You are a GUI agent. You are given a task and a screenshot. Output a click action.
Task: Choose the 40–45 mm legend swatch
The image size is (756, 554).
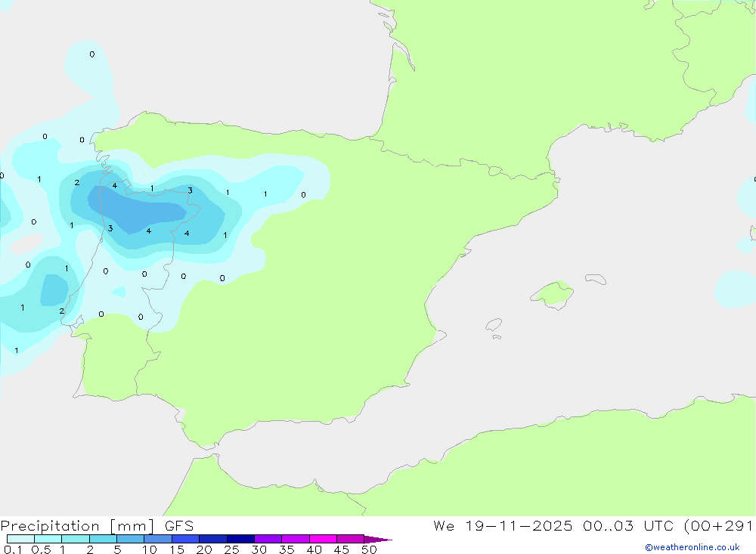(x=323, y=539)
